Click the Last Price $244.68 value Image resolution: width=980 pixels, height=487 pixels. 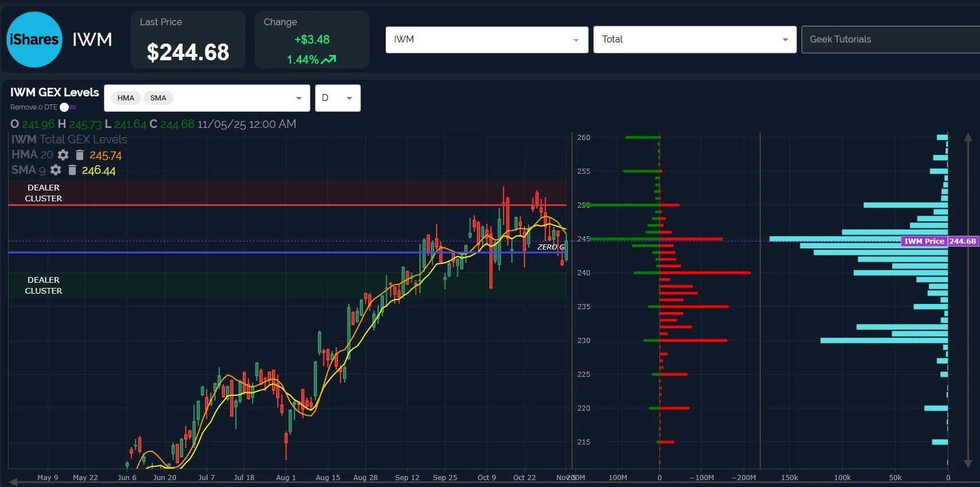point(188,52)
